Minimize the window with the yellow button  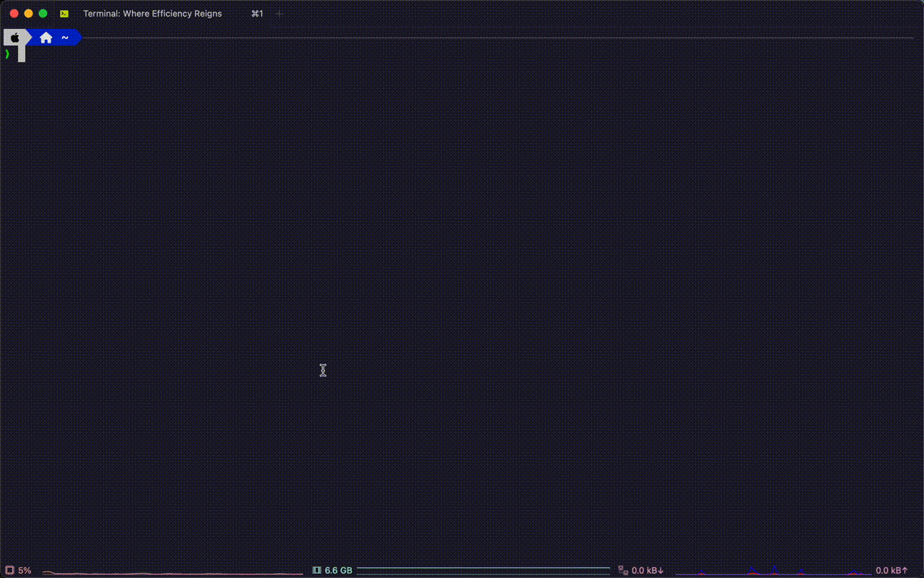(x=28, y=14)
